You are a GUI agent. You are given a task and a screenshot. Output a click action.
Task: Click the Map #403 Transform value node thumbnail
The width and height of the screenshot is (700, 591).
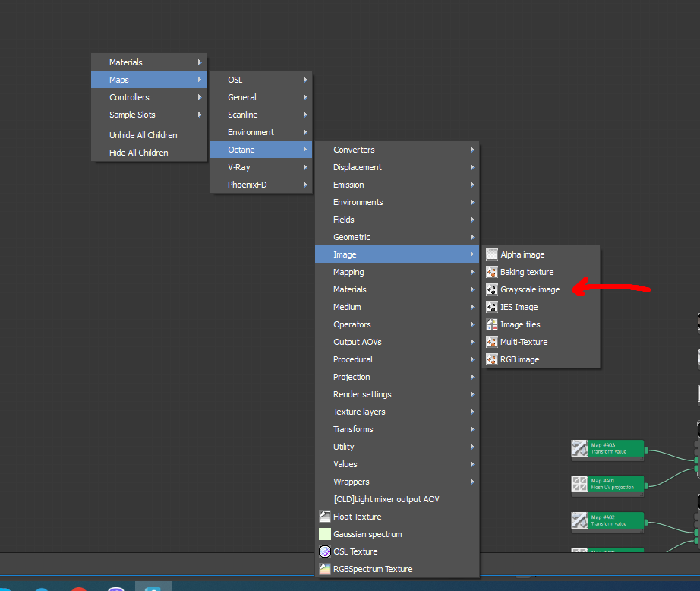click(580, 449)
